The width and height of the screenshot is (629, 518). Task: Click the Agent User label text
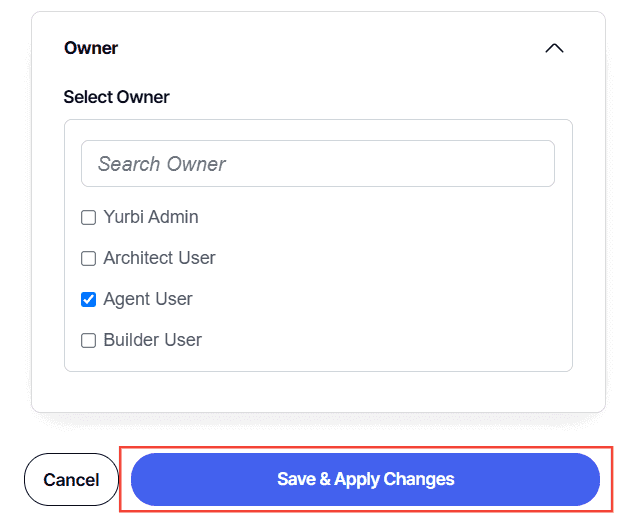click(x=148, y=299)
